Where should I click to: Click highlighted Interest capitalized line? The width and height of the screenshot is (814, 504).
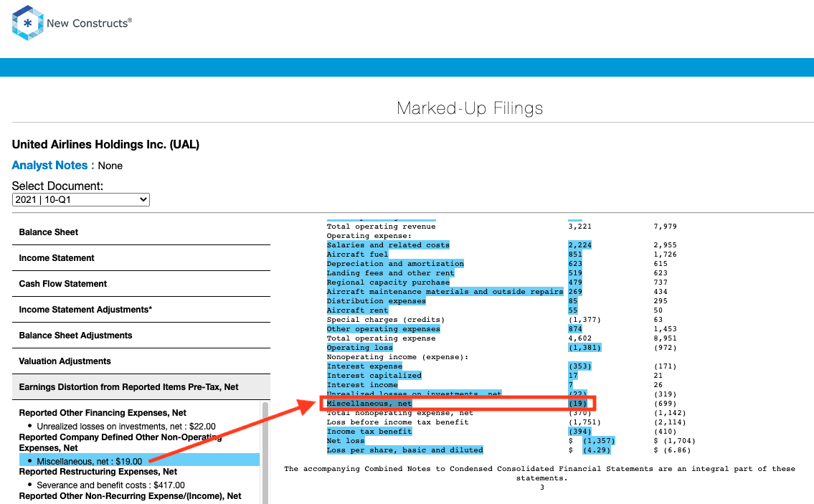tap(374, 376)
